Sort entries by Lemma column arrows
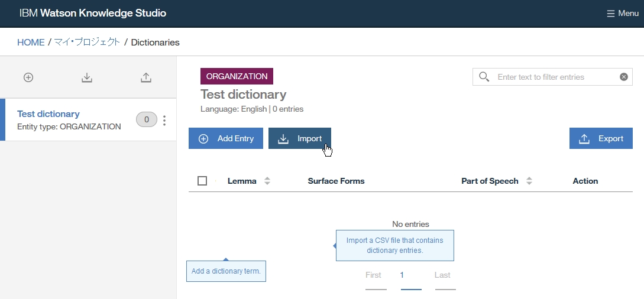Viewport: 644px width, 299px height. pos(267,181)
